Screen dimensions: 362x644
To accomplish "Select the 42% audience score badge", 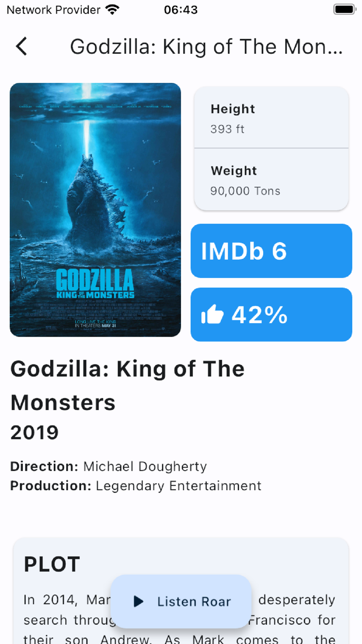I will (x=271, y=314).
